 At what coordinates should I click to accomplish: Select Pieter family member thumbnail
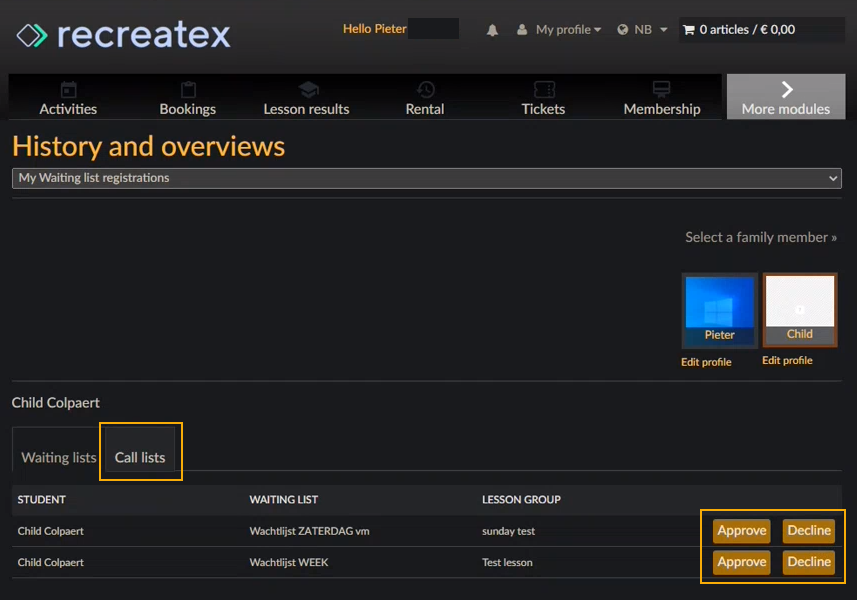719,309
